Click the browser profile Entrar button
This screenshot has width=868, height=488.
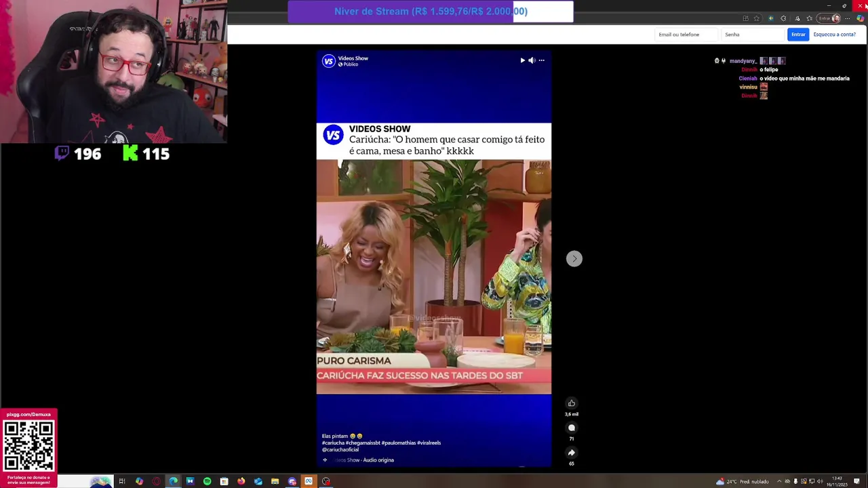point(829,18)
